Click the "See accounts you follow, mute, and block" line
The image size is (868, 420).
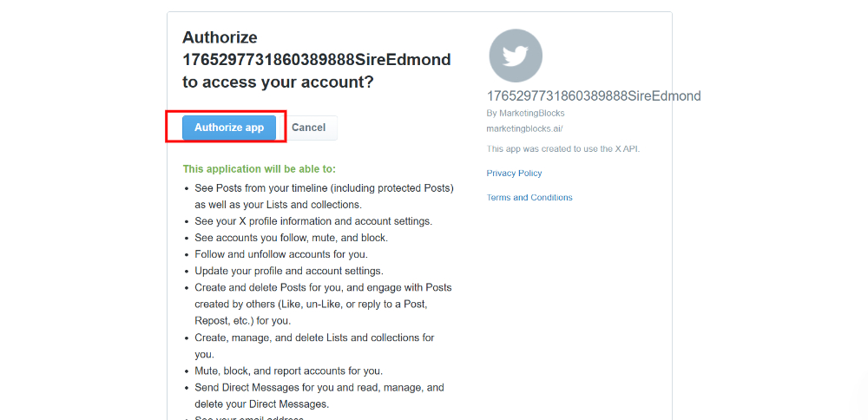tap(291, 238)
